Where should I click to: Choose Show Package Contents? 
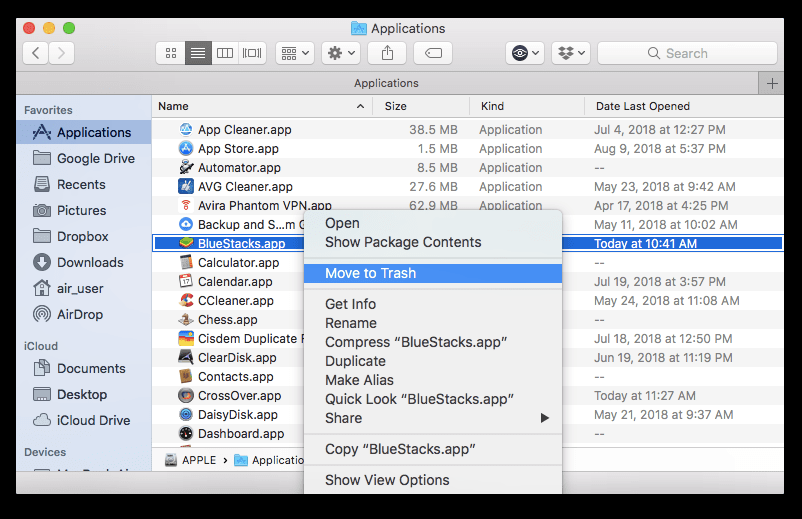(x=433, y=242)
